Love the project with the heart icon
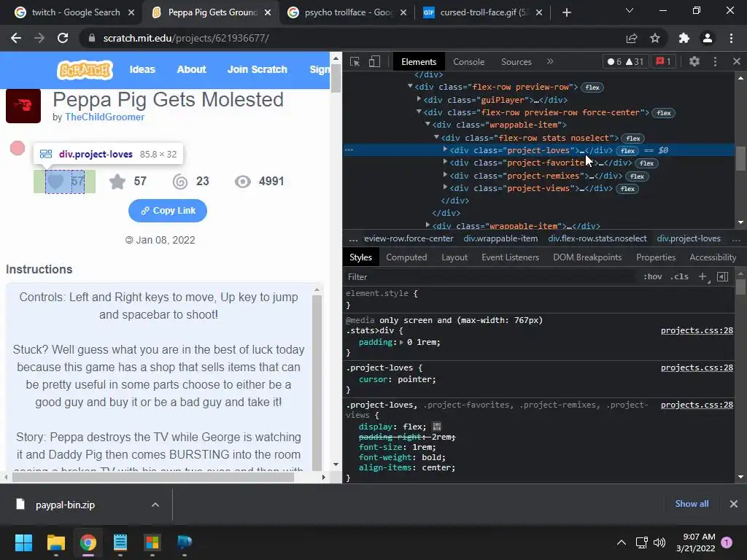This screenshot has height=560, width=747. pos(55,182)
